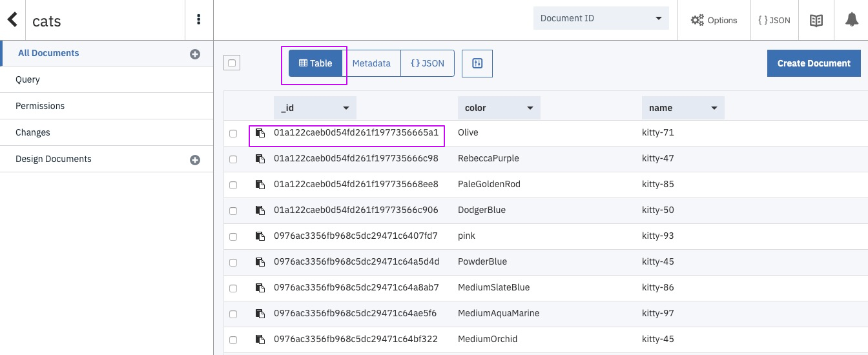Switch to Metadata view
The image size is (868, 355).
click(x=371, y=63)
